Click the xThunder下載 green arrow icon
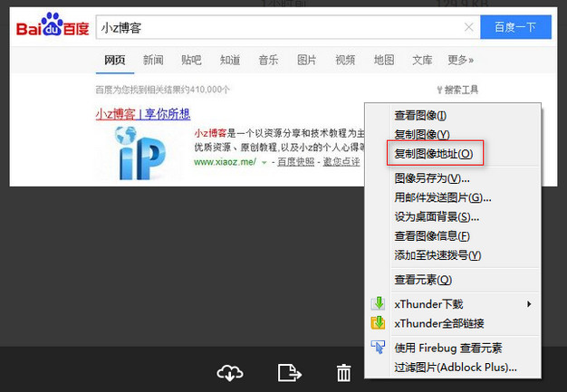The height and width of the screenshot is (392, 567). coord(380,303)
